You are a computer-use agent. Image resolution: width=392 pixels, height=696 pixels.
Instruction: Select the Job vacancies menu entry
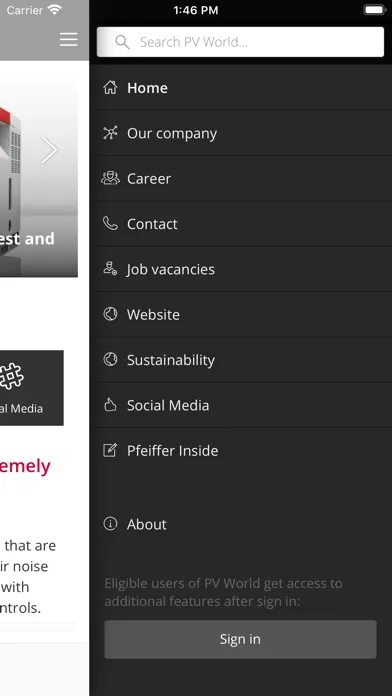point(244,269)
